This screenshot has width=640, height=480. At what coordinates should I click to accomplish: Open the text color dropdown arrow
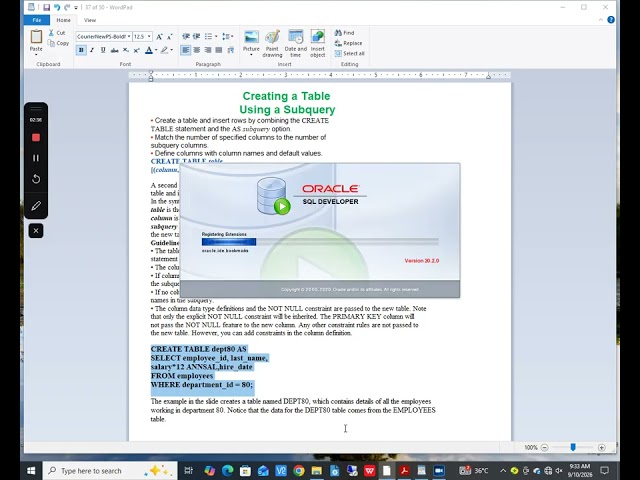(x=156, y=50)
